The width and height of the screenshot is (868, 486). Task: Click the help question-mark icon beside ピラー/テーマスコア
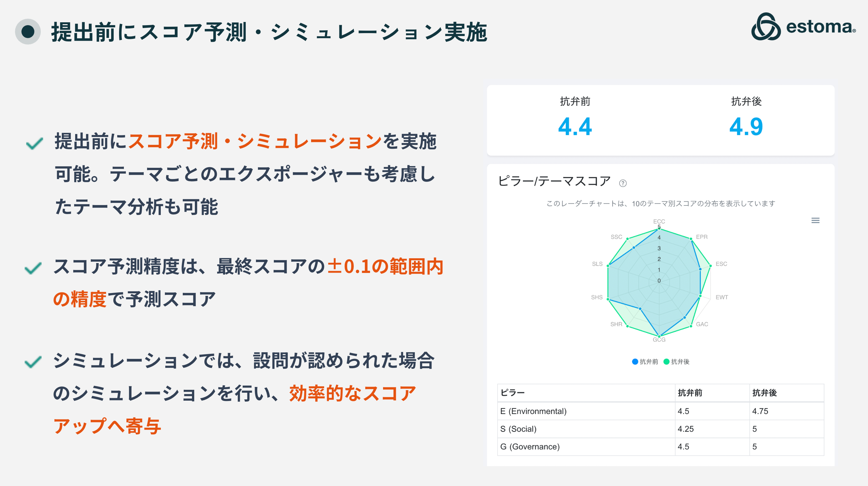point(623,183)
